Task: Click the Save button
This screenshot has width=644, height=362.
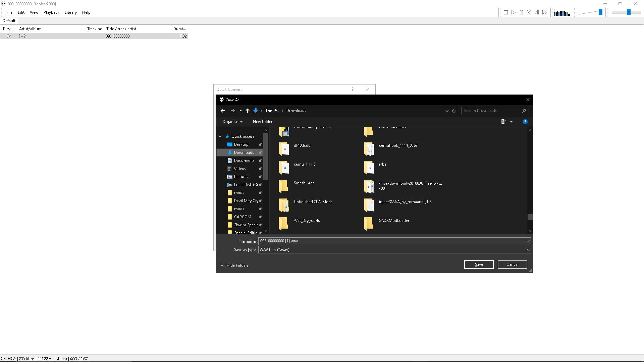Action: pos(479,264)
